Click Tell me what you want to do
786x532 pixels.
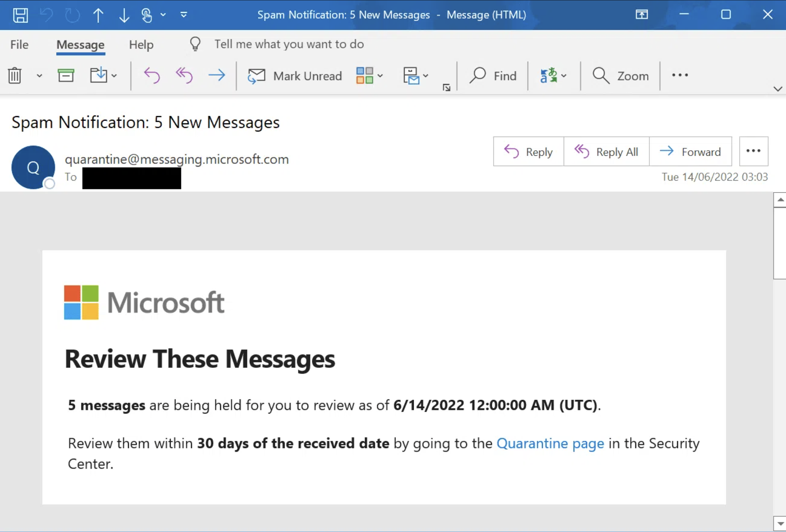289,44
